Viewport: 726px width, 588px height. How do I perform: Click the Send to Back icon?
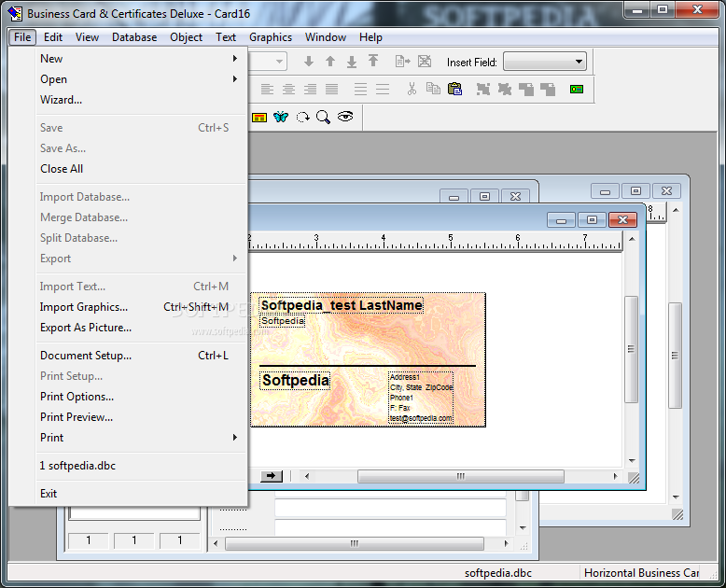coord(548,89)
